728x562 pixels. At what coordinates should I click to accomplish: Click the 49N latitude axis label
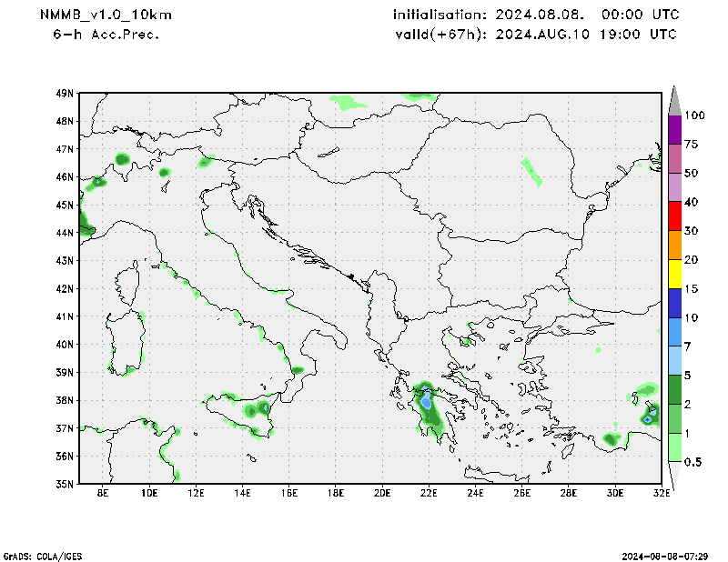[65, 94]
